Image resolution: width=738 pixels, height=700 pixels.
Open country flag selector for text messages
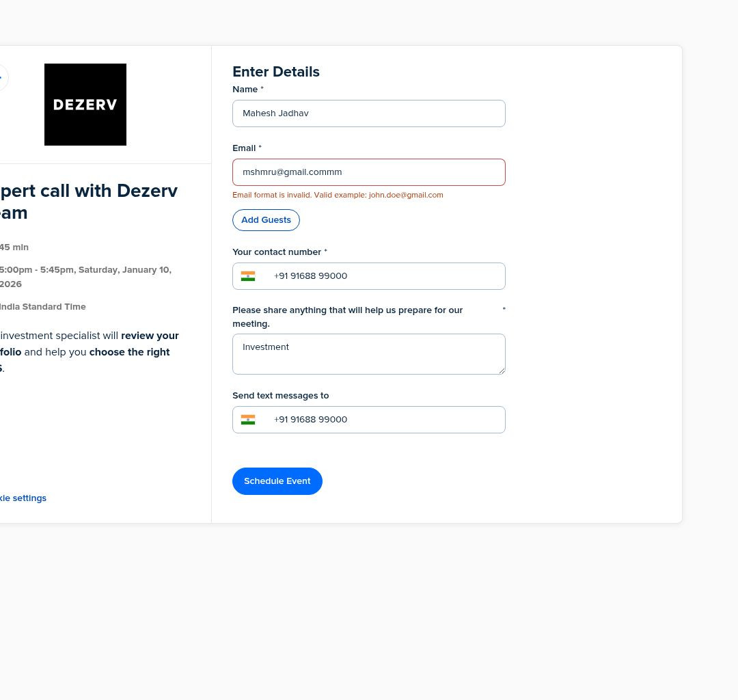click(248, 420)
